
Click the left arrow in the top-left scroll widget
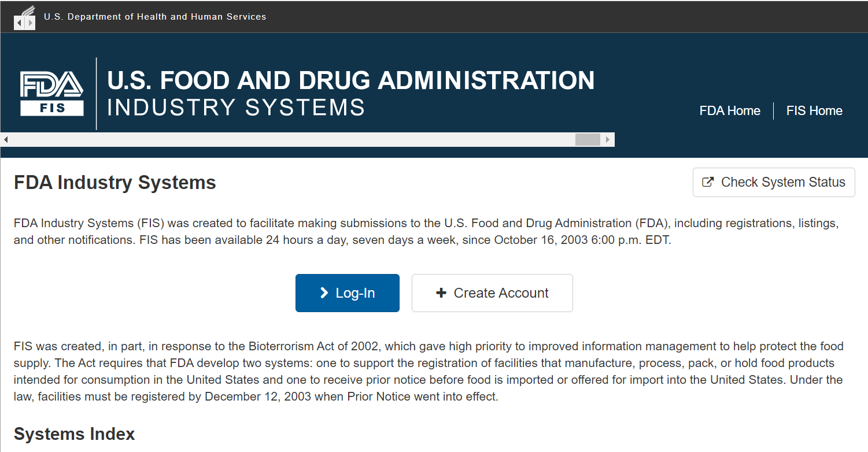pyautogui.click(x=19, y=23)
